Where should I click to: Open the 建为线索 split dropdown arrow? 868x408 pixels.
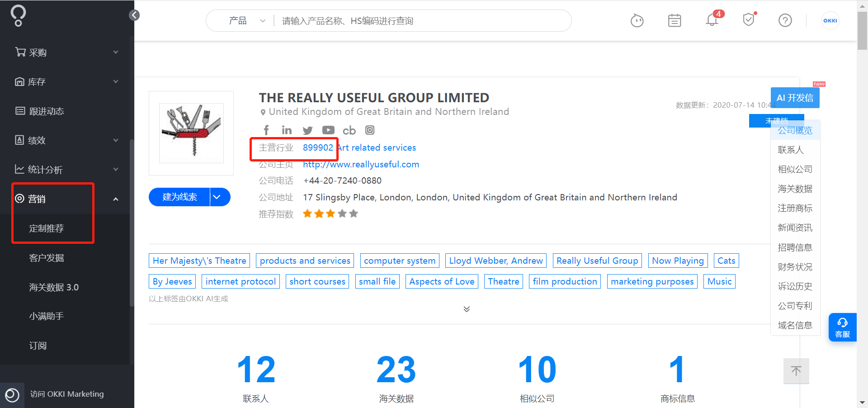coord(220,197)
